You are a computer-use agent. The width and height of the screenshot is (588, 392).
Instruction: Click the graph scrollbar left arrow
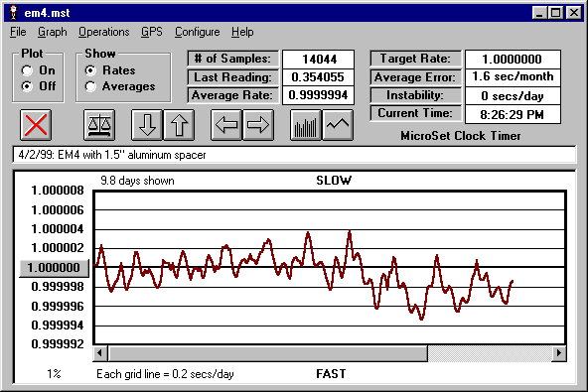(100, 353)
